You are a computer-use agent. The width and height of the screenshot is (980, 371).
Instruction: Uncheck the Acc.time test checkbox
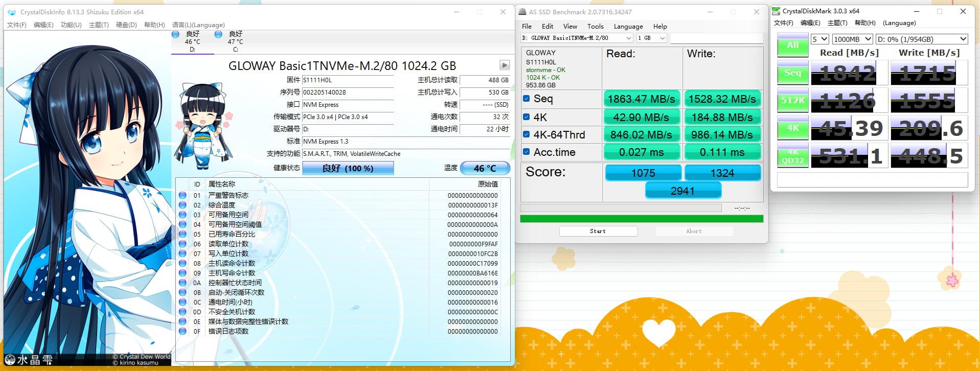pos(526,152)
